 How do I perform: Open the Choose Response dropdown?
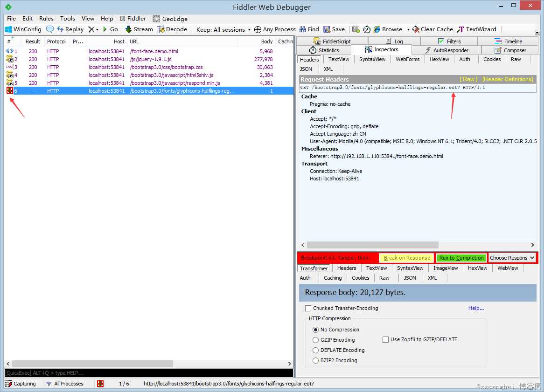point(512,258)
